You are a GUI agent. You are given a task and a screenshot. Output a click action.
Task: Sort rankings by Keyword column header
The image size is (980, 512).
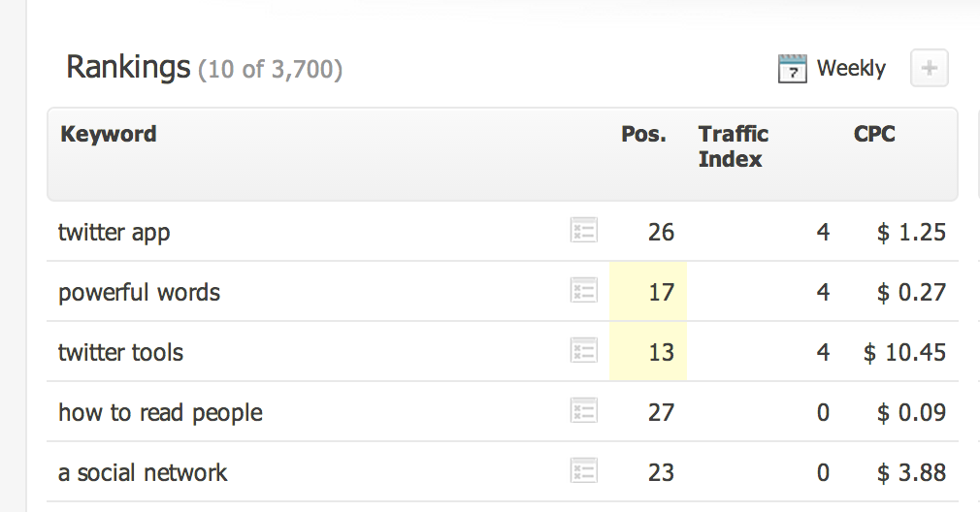[x=108, y=134]
